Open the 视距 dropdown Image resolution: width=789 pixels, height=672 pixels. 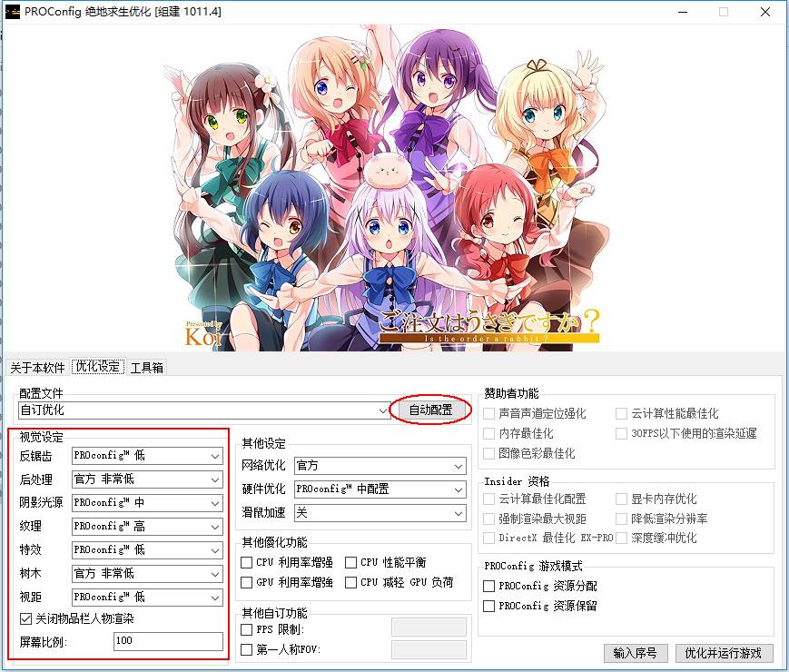pyautogui.click(x=147, y=597)
